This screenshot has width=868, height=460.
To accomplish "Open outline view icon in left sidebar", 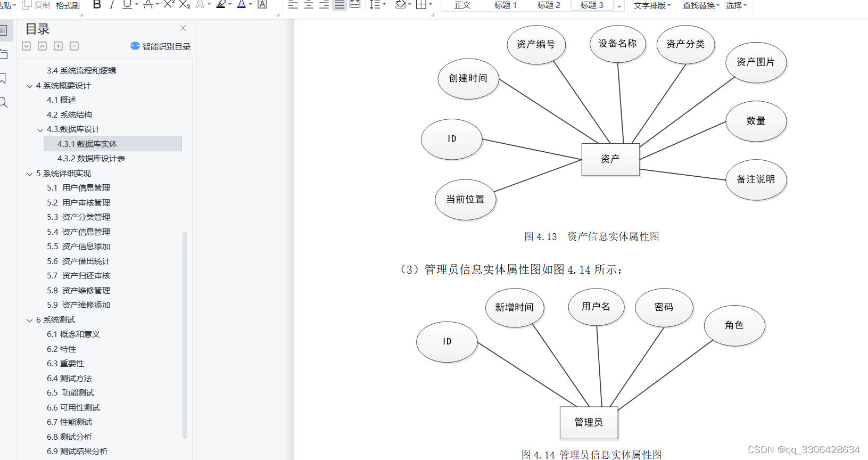I will point(4,30).
